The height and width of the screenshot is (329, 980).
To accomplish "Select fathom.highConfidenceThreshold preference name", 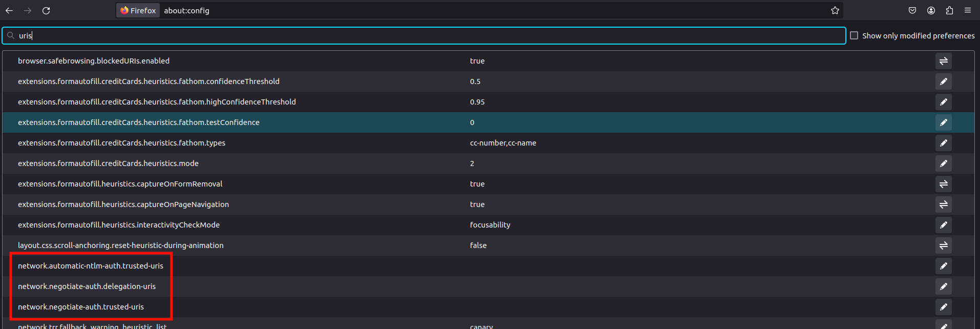I will coord(157,102).
